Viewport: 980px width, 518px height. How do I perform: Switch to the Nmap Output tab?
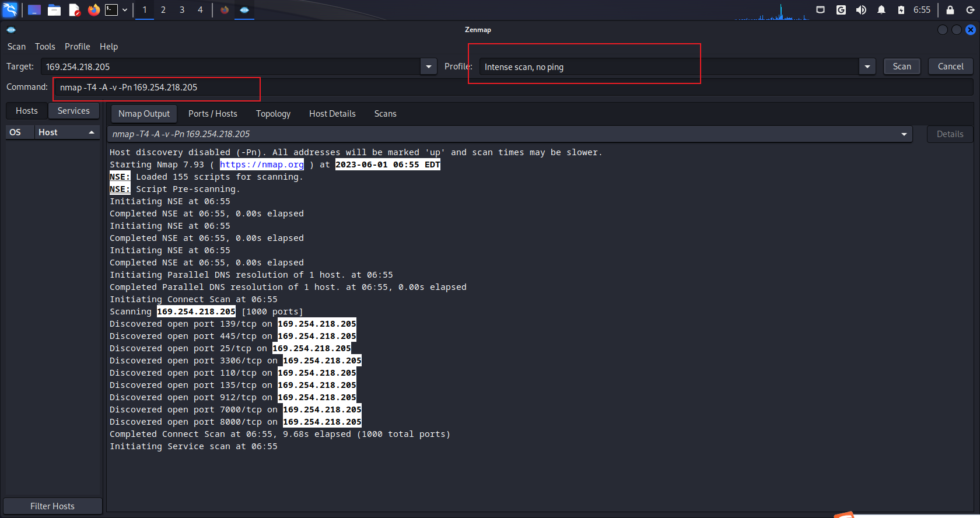coord(144,114)
